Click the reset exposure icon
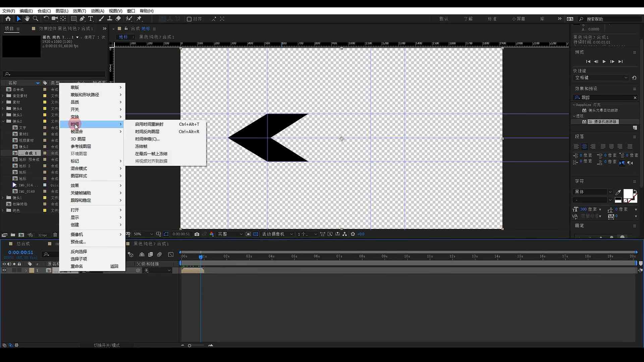Screen dimensions: 644x362 353,234
